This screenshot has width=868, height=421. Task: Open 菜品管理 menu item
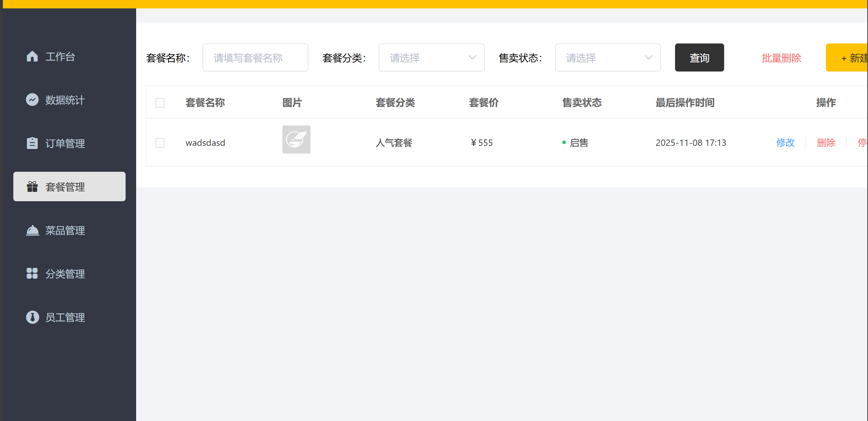coord(65,230)
